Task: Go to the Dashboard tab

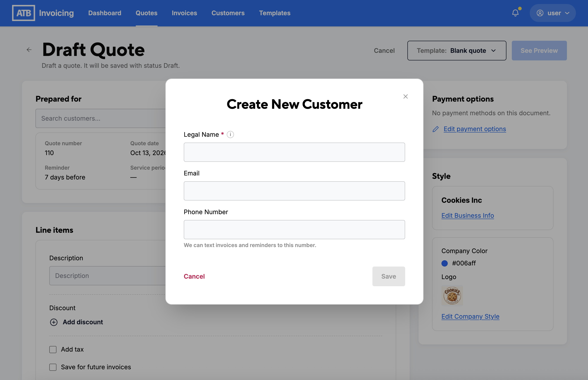Action: point(105,13)
